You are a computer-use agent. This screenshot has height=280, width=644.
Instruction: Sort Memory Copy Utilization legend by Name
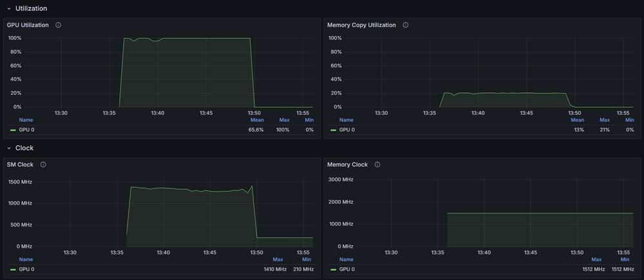pos(346,120)
